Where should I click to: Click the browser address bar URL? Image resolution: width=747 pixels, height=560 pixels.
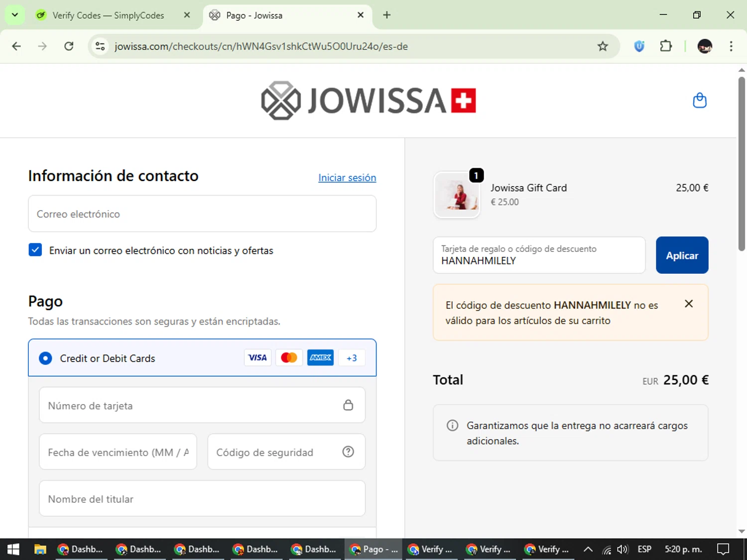pos(261,46)
